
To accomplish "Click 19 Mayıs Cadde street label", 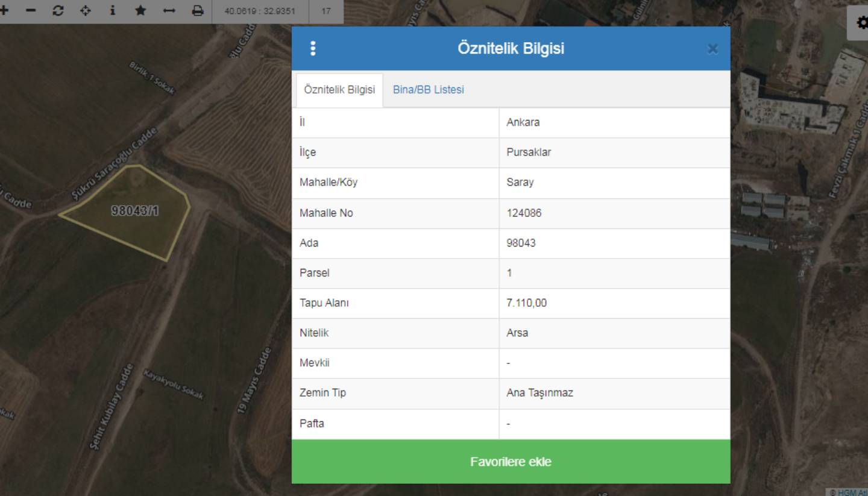I will click(x=254, y=381).
